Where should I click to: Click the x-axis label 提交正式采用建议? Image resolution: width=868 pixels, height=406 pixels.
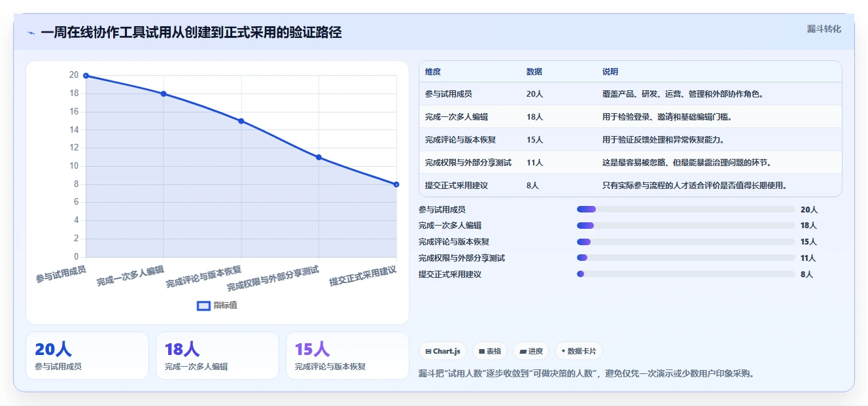coord(363,276)
